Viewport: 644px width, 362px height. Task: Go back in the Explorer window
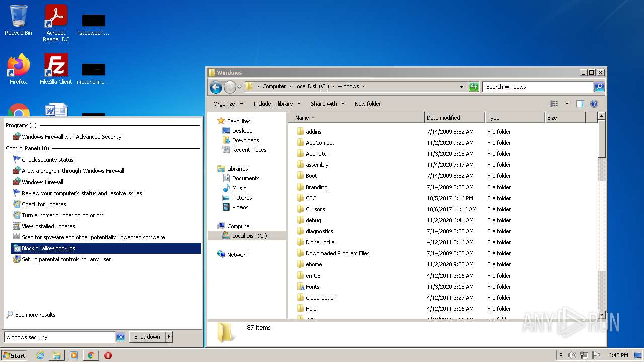coord(216,87)
